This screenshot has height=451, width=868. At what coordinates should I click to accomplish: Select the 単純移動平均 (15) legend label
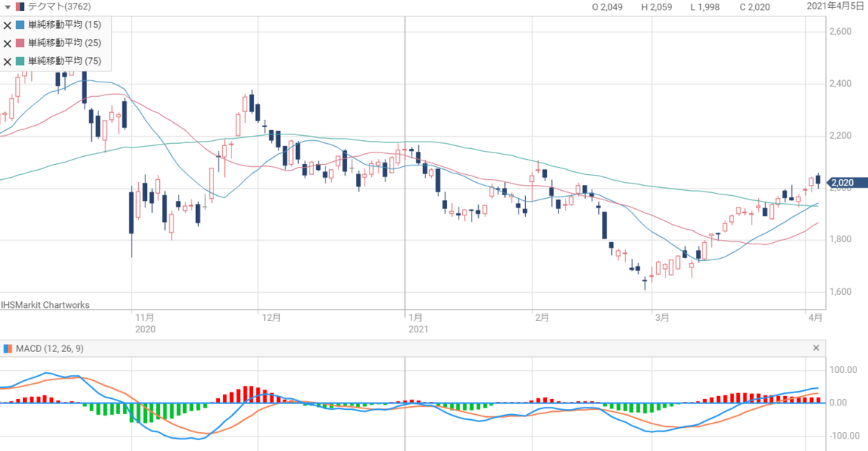(64, 25)
